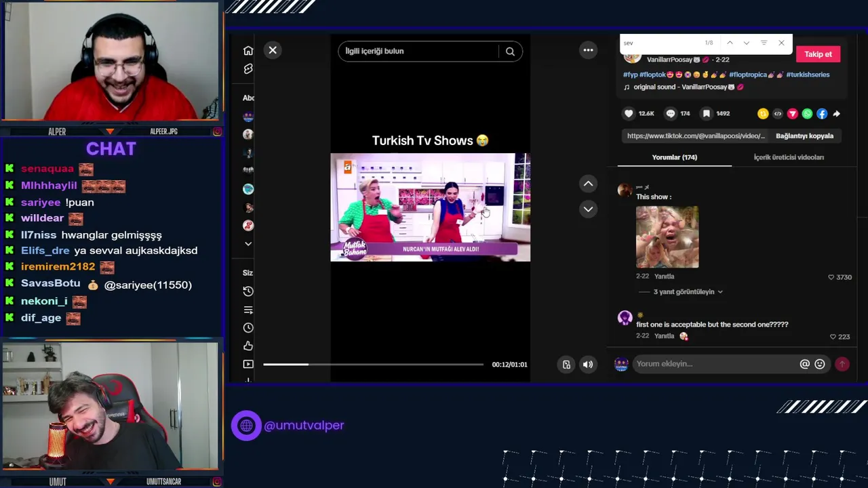This screenshot has width=868, height=488.
Task: Reply 'Yanıtla' to 'This show' comment
Action: tap(664, 277)
